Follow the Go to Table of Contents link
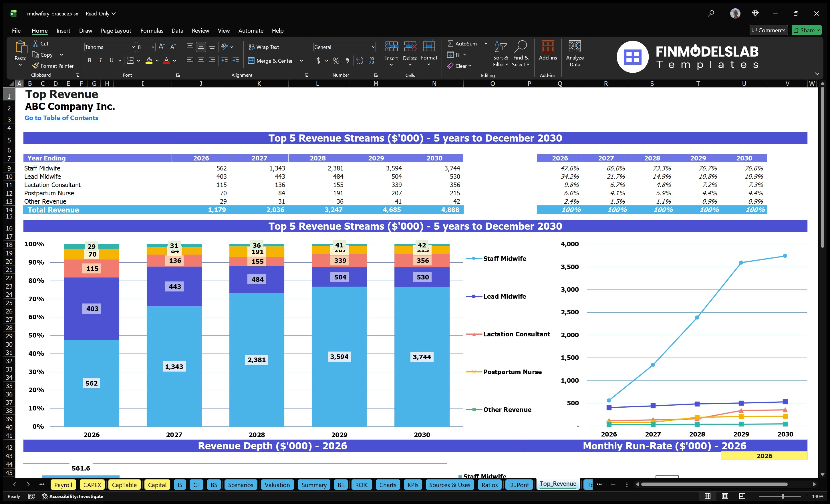830x504 pixels. [61, 118]
